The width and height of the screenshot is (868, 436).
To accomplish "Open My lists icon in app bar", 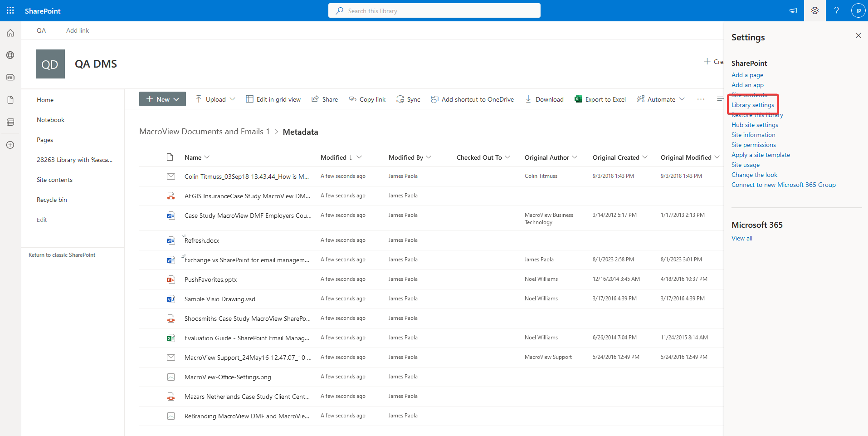I will (x=10, y=122).
